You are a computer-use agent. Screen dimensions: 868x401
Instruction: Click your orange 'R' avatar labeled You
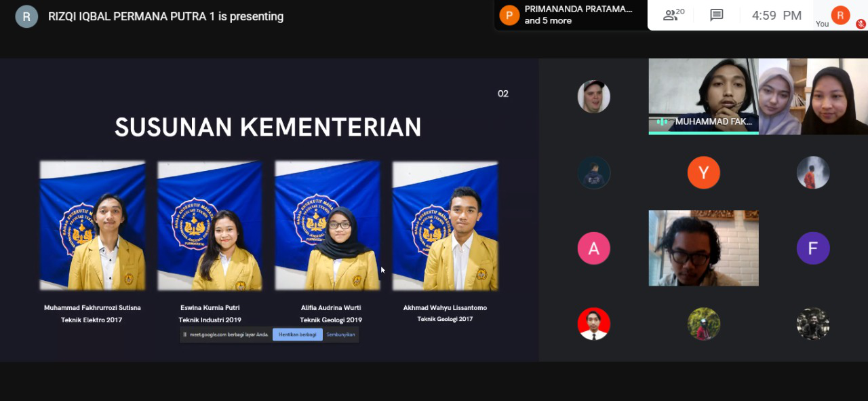840,14
